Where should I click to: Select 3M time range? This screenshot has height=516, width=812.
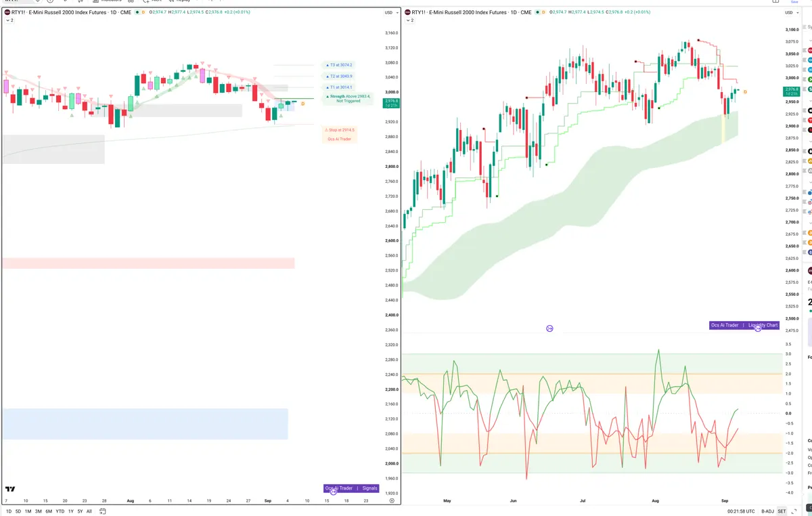(x=38, y=511)
